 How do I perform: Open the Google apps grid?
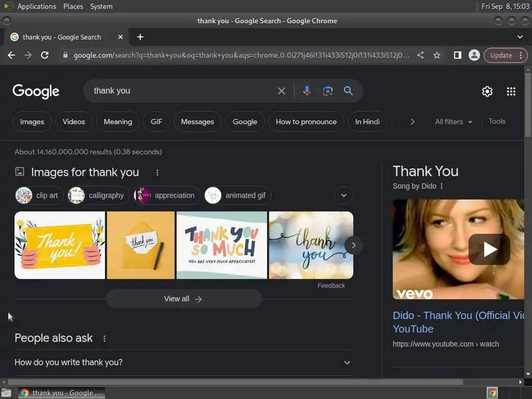point(511,91)
